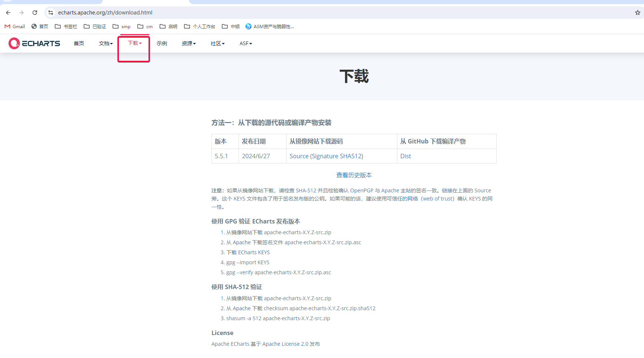Click the ECharts logo

point(34,43)
